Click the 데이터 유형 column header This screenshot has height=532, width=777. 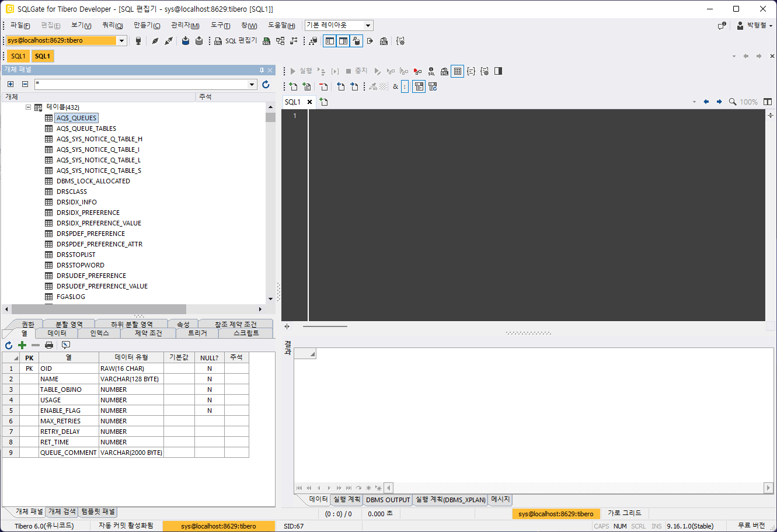(x=131, y=357)
